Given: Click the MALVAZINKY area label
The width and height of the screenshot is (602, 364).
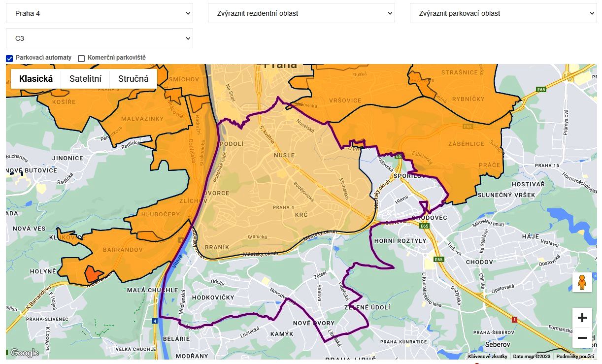Looking at the screenshot, I should pyautogui.click(x=142, y=119).
